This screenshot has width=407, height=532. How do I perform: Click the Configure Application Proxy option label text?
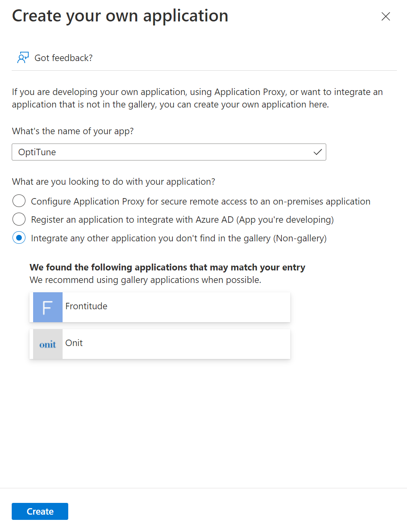(x=201, y=201)
